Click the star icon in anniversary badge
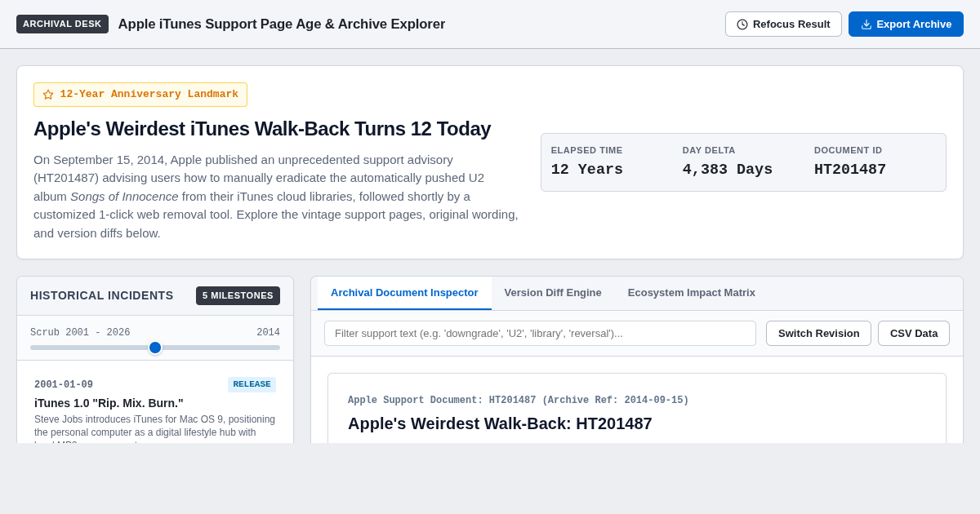 (x=48, y=95)
